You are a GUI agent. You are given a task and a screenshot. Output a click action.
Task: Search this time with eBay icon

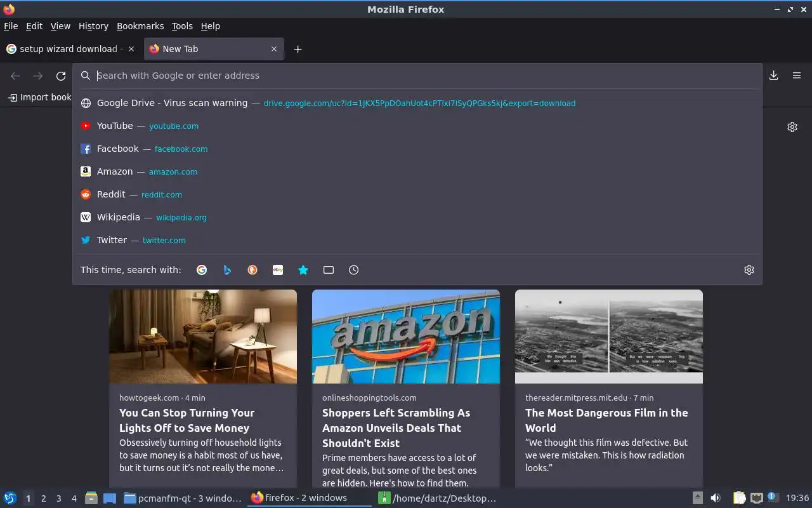click(278, 270)
